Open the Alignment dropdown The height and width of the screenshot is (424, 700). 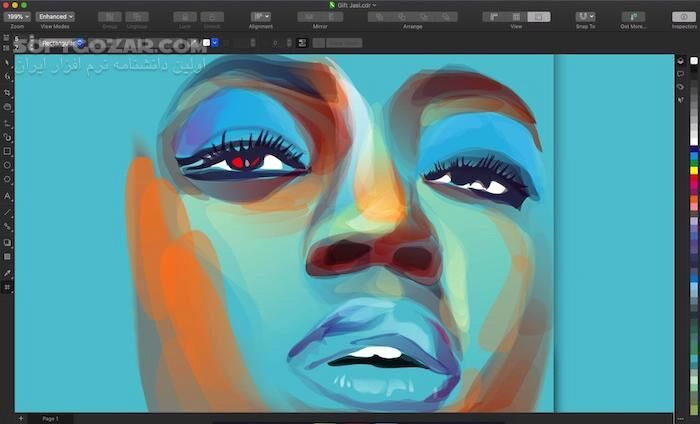click(x=261, y=17)
